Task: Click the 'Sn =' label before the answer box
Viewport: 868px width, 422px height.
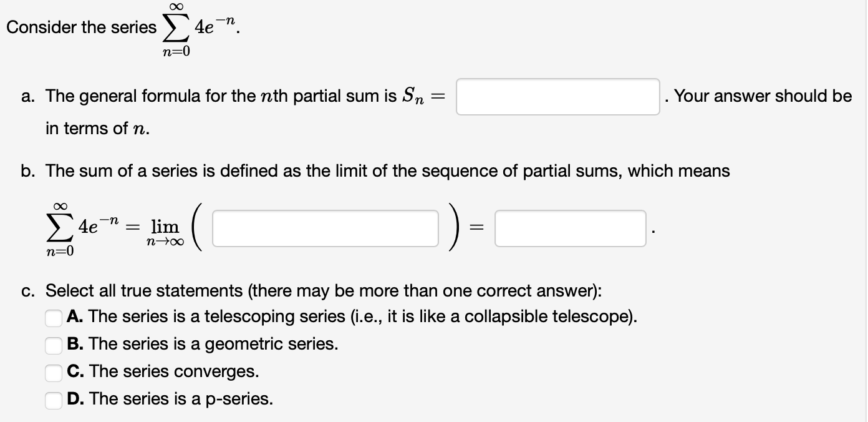Action: coord(424,96)
